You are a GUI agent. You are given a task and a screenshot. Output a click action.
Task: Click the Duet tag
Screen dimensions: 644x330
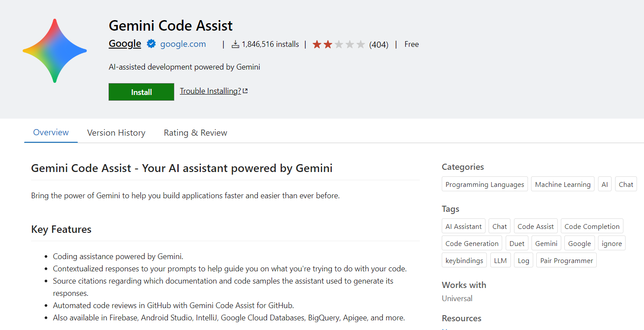[517, 243]
